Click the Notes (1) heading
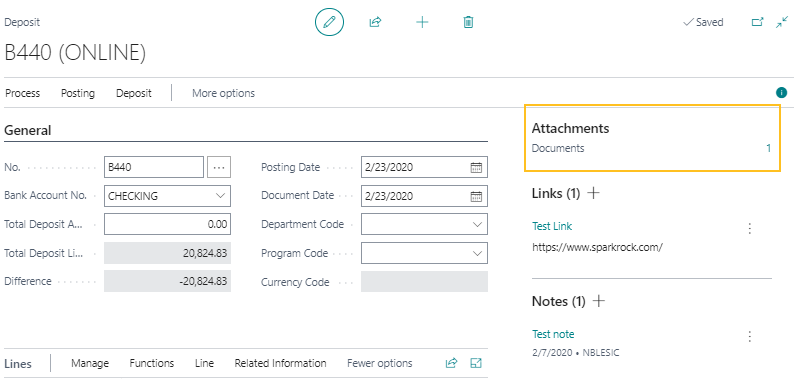The height and width of the screenshot is (379, 799). tap(558, 302)
